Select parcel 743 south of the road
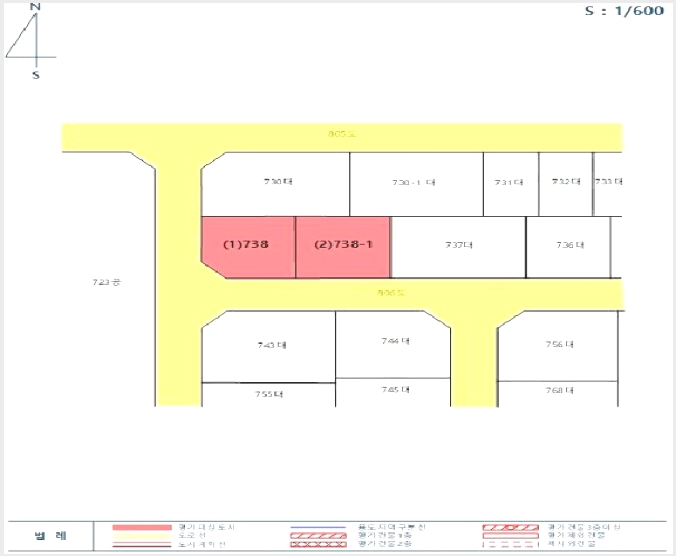This screenshot has height=556, width=676. (269, 347)
